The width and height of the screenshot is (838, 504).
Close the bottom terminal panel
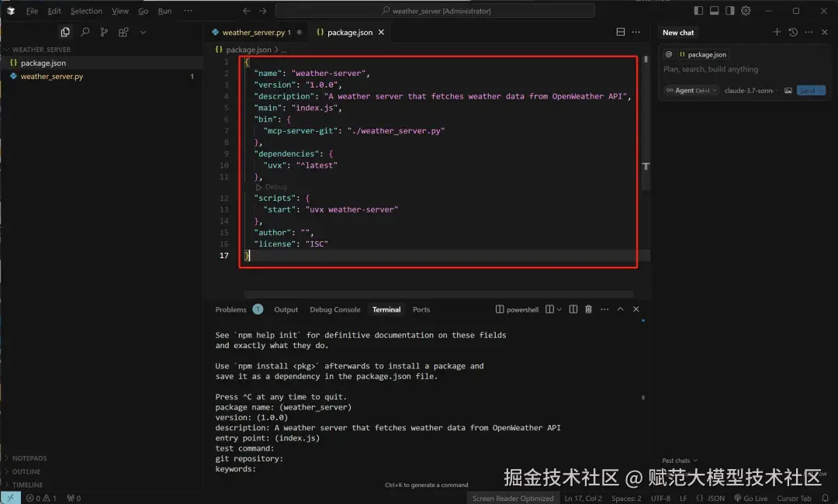[636, 309]
